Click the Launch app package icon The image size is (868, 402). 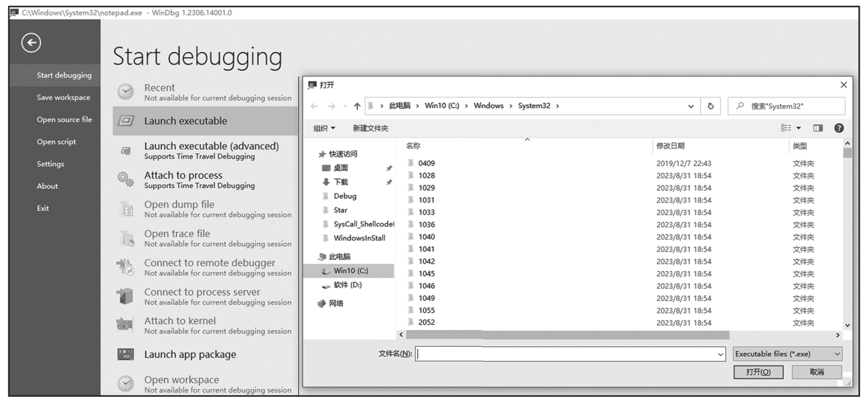[x=126, y=354]
